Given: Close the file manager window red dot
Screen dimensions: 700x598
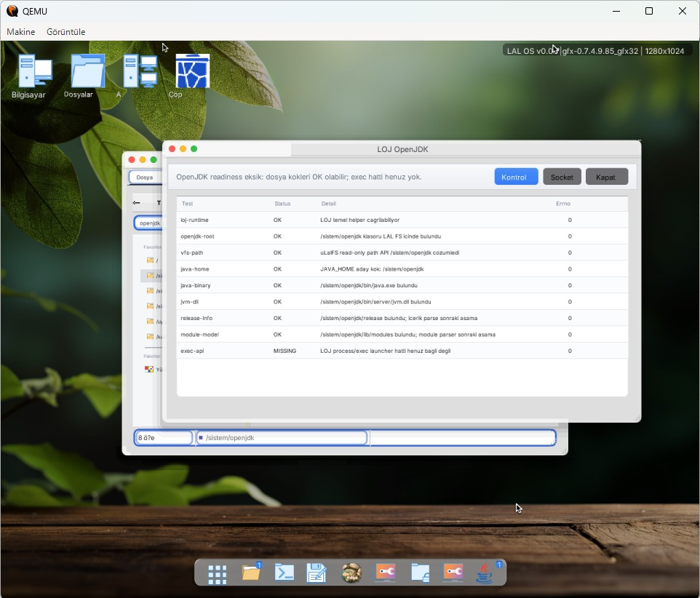Looking at the screenshot, I should pos(132,160).
